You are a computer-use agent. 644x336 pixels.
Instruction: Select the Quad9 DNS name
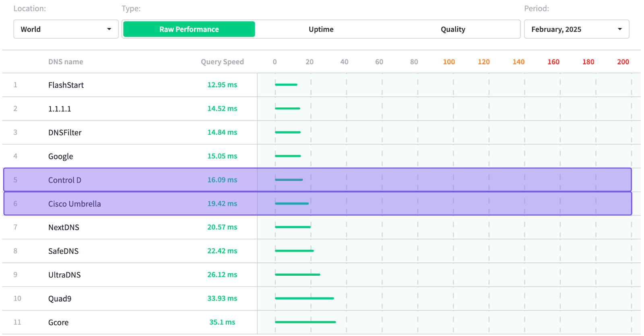tap(60, 299)
